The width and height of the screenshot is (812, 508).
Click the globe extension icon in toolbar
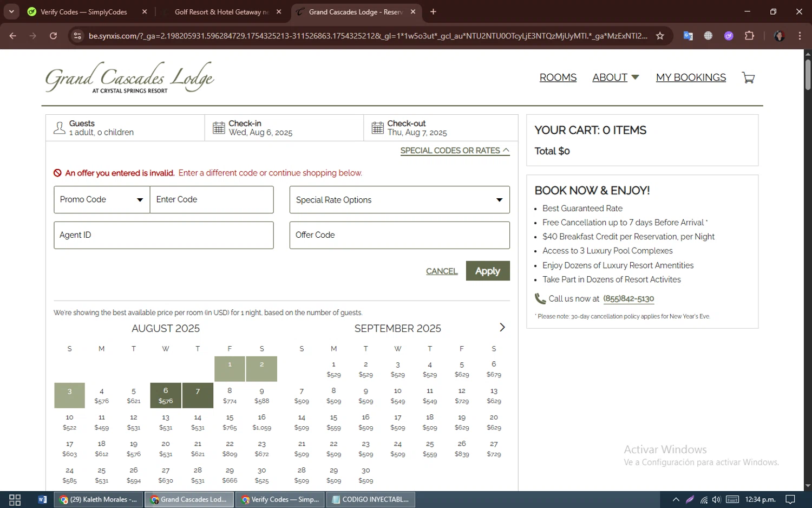pos(708,36)
